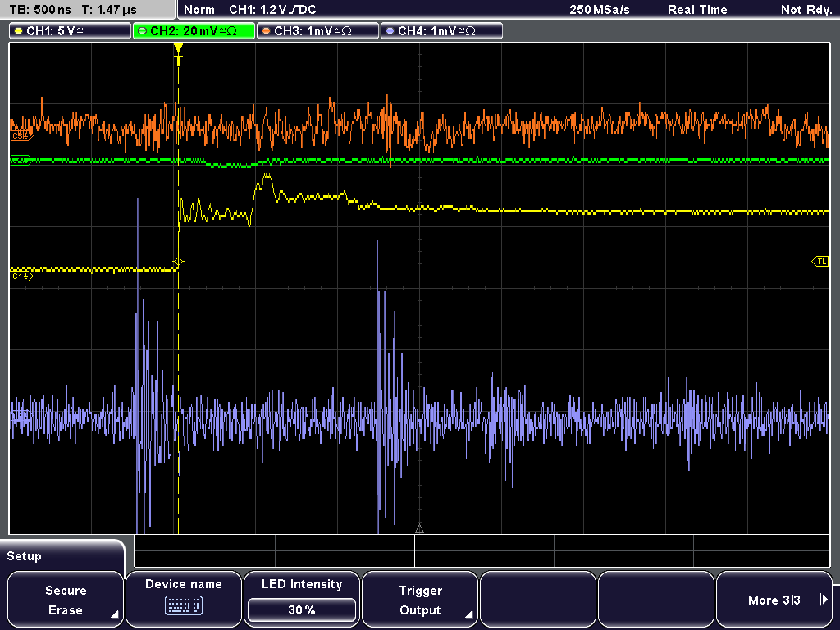Viewport: 840px width, 630px height.
Task: Click the keyboard icon under Device name
Action: (x=183, y=606)
